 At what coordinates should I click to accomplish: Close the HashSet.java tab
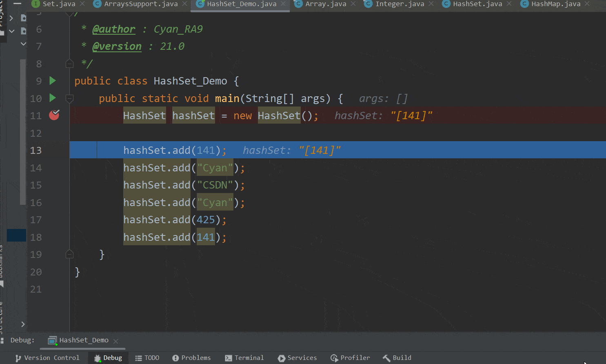[509, 4]
